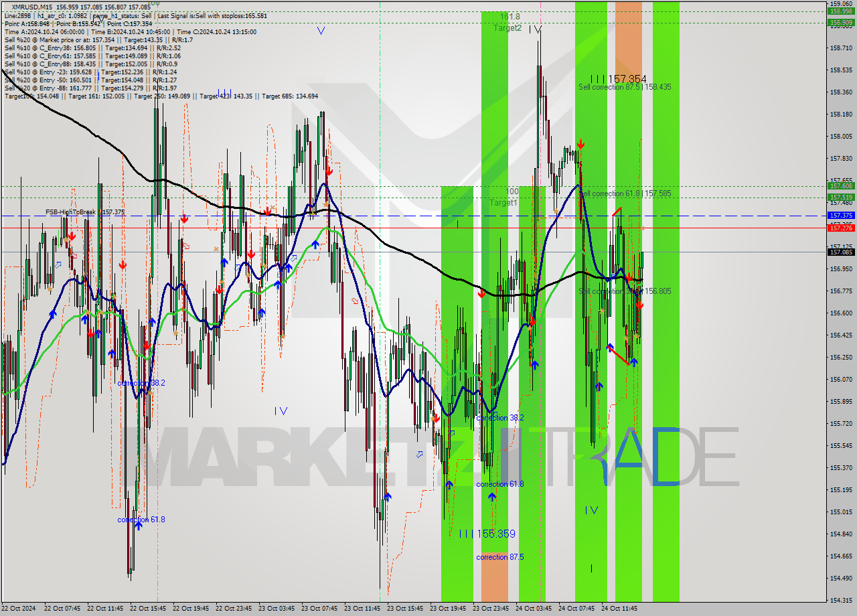Screen dimensions: 857x616
Task: Click the 154.490 price scale value
Action: tap(841, 578)
